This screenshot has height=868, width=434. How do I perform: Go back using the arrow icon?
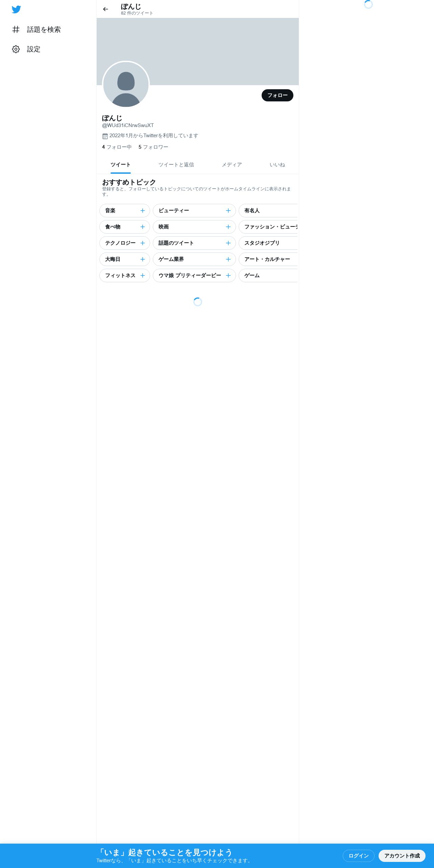[x=105, y=9]
